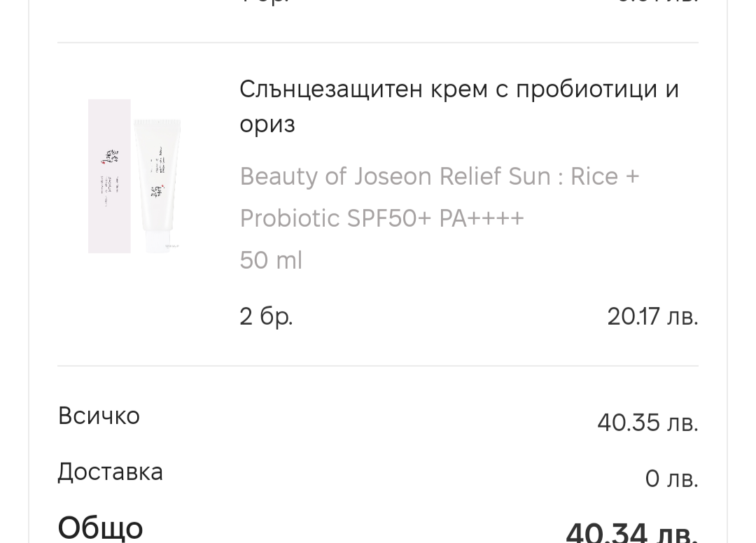Click the "Доставка" delivery label
Viewport: 756px width, 543px height.
[x=110, y=472]
